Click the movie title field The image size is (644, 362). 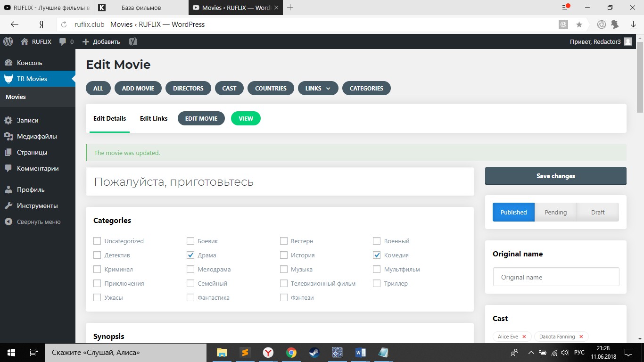pos(280,182)
